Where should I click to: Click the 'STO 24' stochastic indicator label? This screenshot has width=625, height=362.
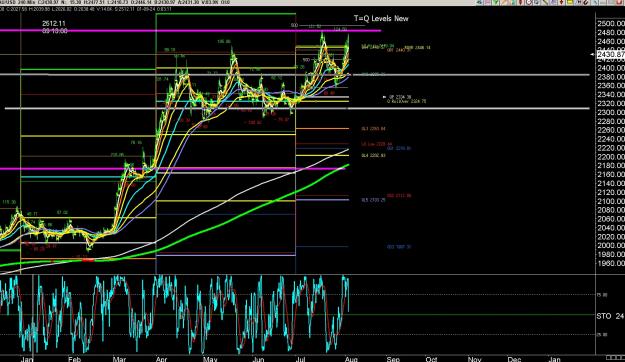610,316
